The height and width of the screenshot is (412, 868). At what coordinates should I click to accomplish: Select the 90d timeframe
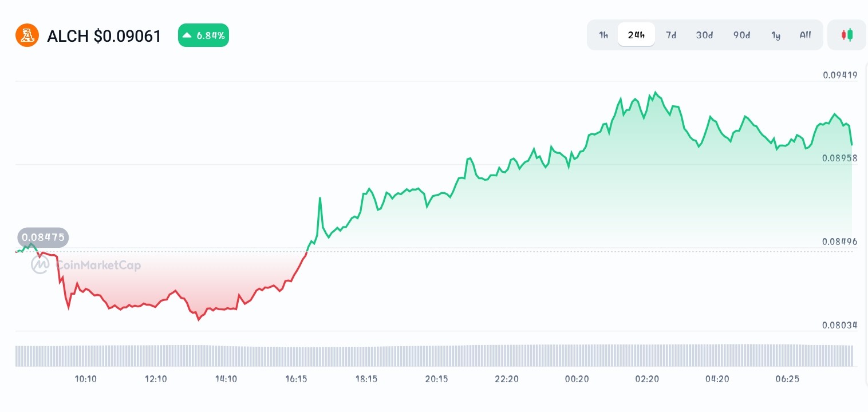741,35
